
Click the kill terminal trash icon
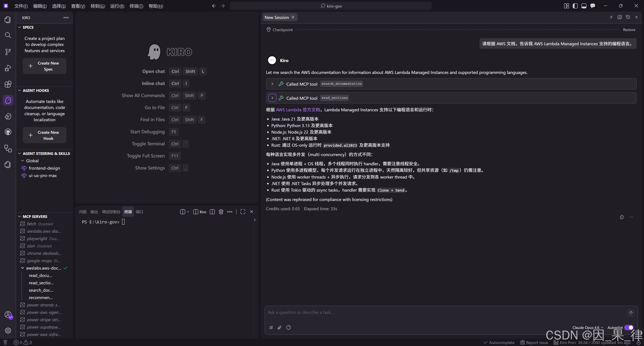pos(221,212)
